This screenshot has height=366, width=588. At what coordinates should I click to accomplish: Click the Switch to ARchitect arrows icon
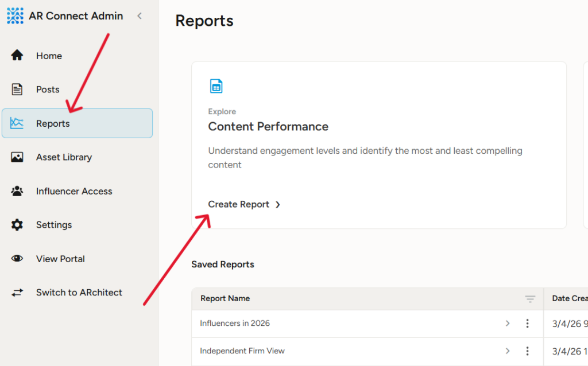[17, 292]
